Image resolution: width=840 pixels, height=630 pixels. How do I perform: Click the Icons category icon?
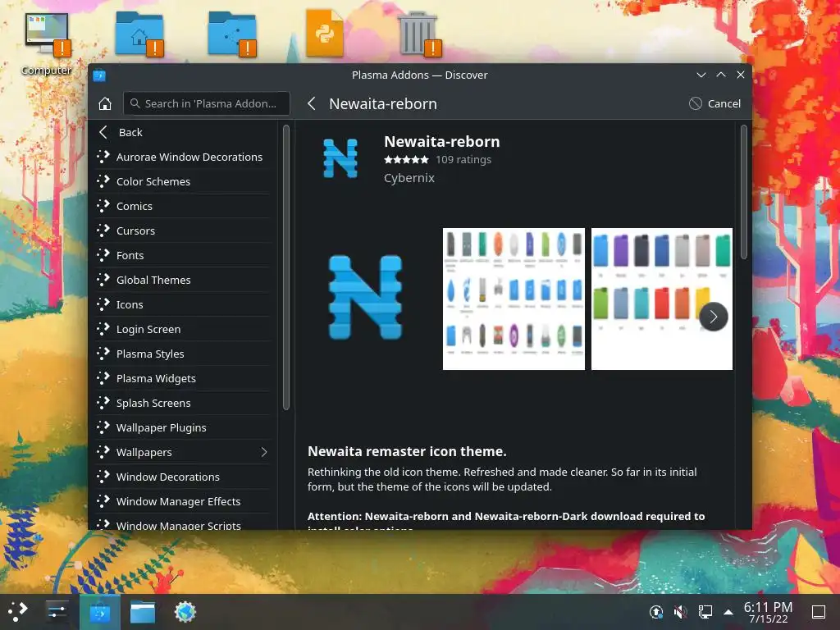[103, 304]
